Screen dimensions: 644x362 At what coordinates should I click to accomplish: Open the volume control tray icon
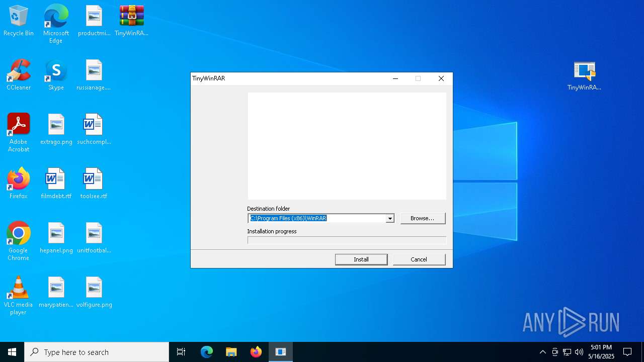[x=579, y=352]
